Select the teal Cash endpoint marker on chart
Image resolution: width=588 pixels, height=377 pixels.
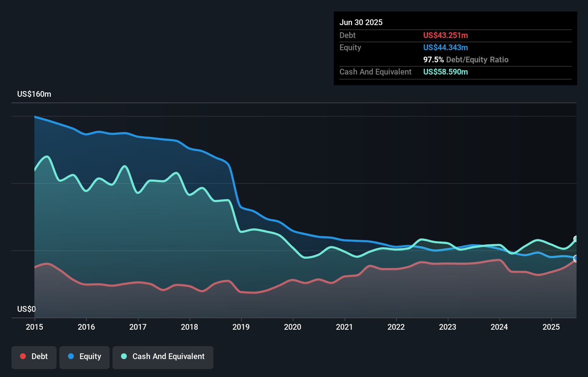[576, 239]
